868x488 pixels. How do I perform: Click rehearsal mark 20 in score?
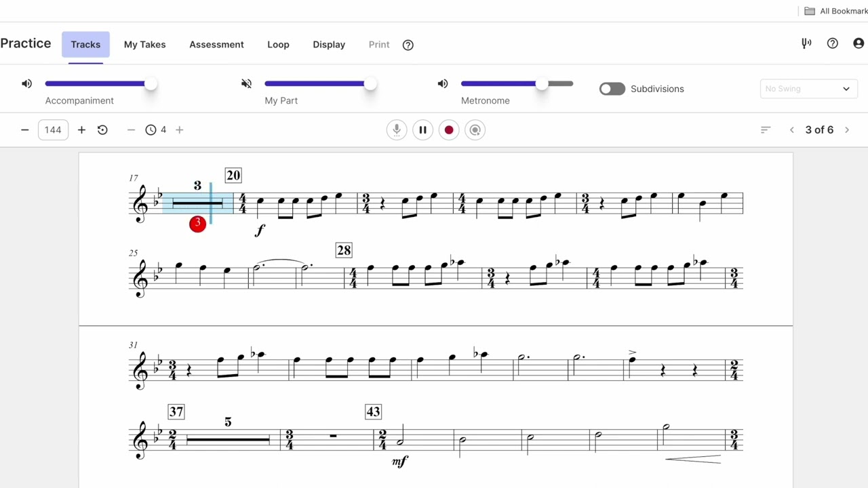(x=233, y=176)
